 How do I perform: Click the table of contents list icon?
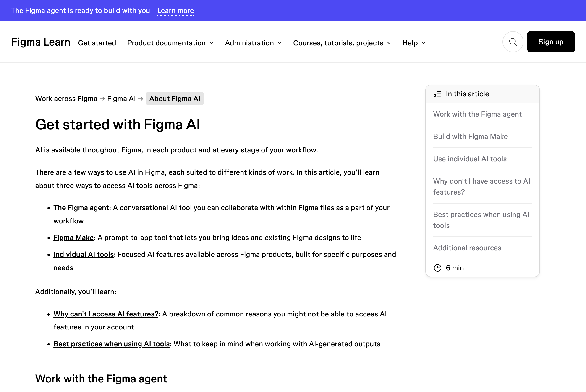coord(437,94)
